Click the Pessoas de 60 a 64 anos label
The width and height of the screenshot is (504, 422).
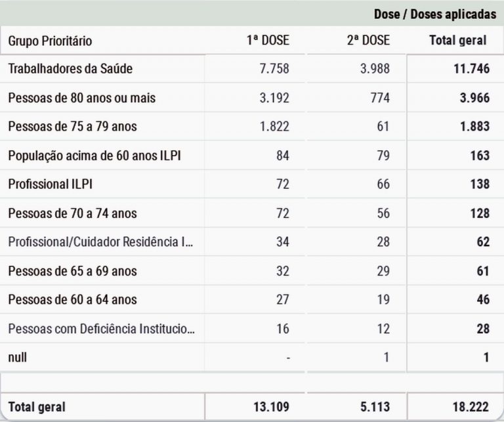click(x=72, y=300)
